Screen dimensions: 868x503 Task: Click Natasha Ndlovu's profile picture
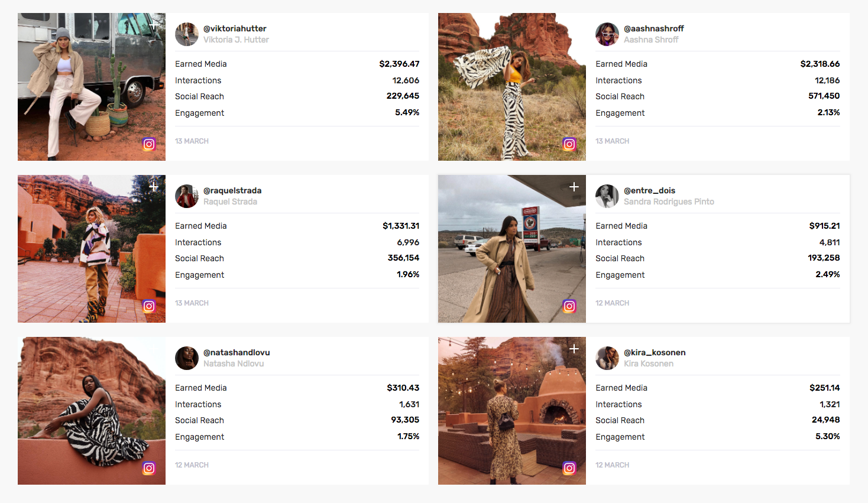(x=187, y=358)
